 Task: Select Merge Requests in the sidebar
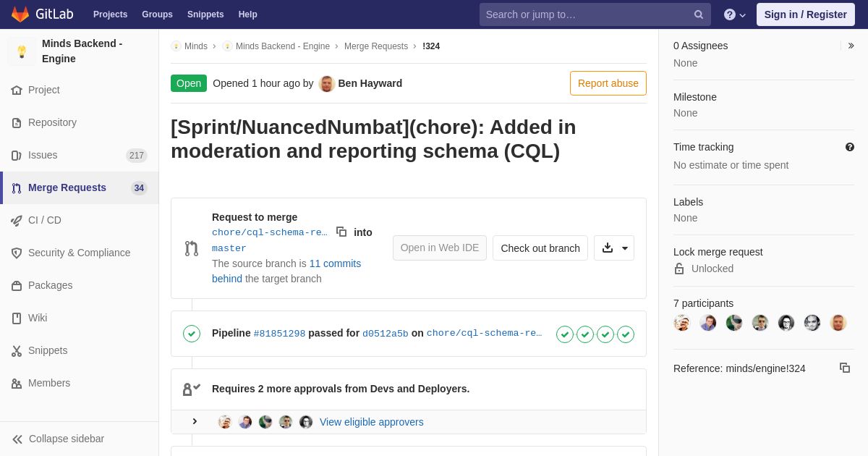pyautogui.click(x=80, y=188)
